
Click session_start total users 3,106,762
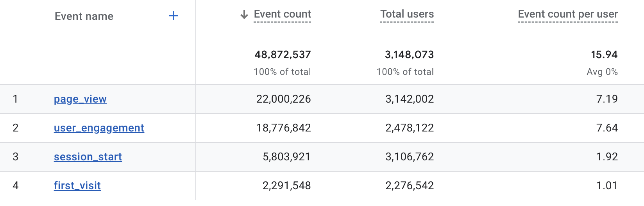click(x=410, y=157)
